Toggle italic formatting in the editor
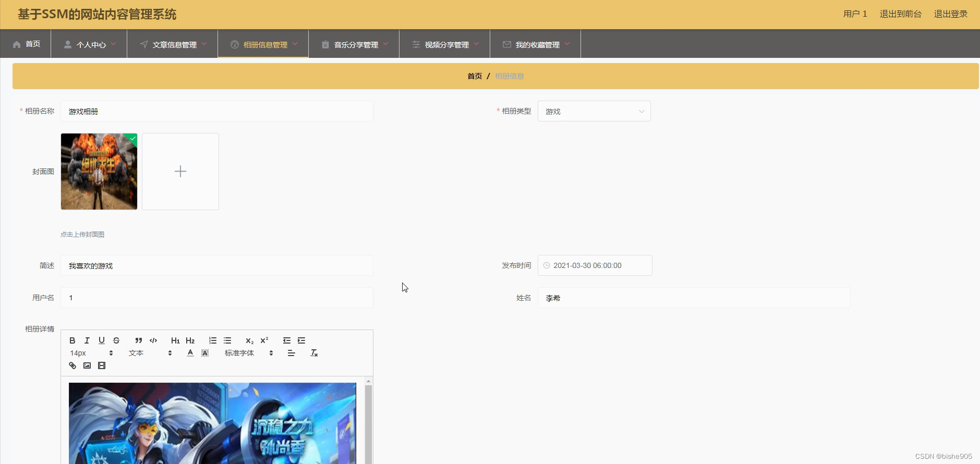Viewport: 980px width, 464px height. 87,340
